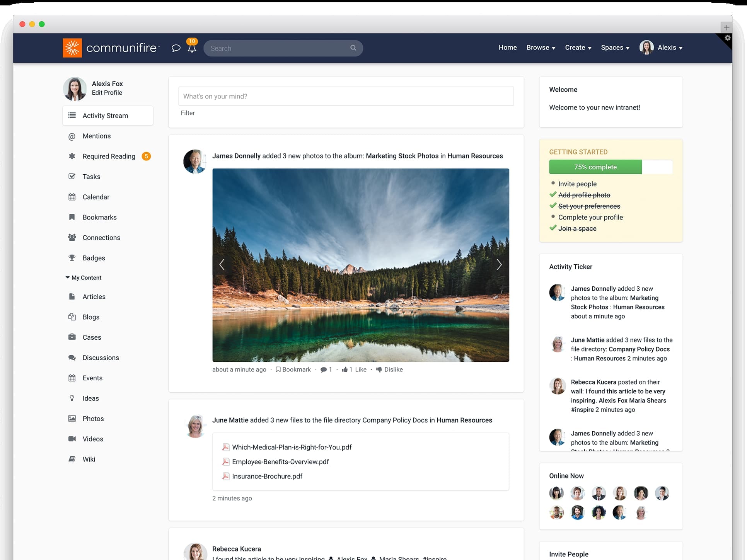Click the Required Reading 5 count badge
The image size is (747, 560).
(146, 156)
